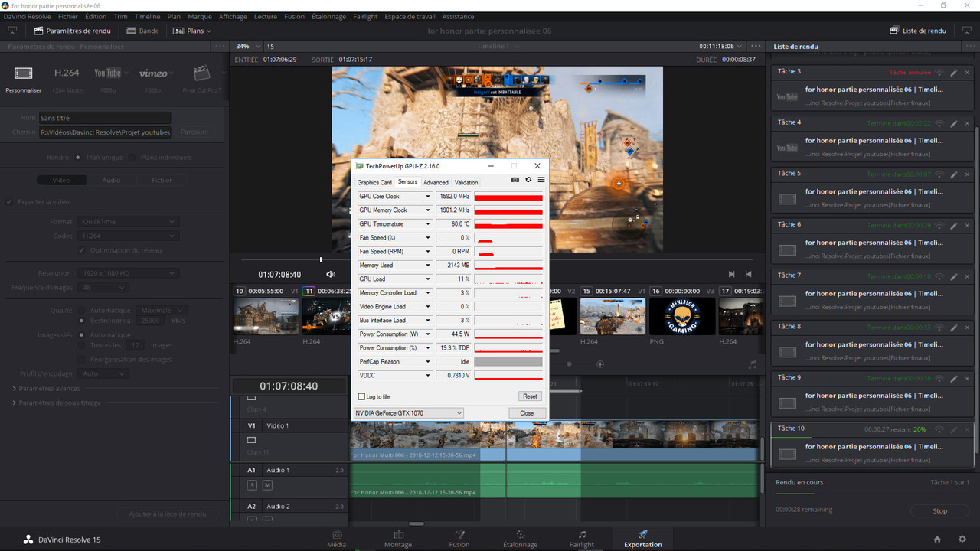The image size is (980, 551).
Task: Select the Personnaliser render preset icon
Action: point(23,73)
